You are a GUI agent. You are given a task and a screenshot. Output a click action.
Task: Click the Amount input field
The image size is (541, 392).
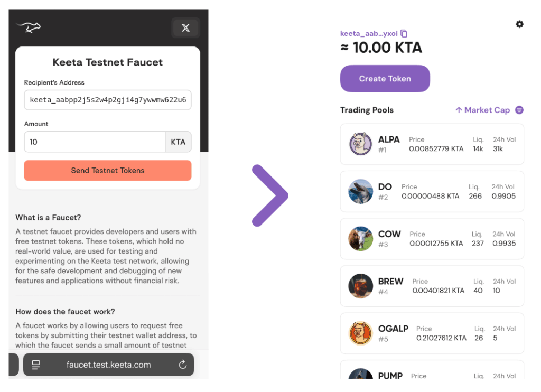[95, 142]
